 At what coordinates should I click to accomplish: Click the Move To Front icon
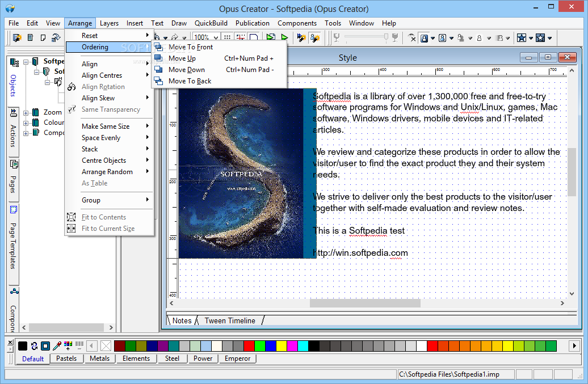coord(158,47)
